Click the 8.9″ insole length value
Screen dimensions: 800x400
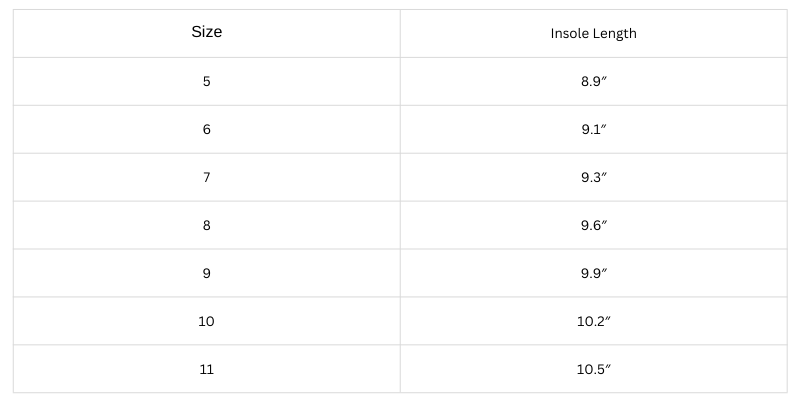pos(594,82)
